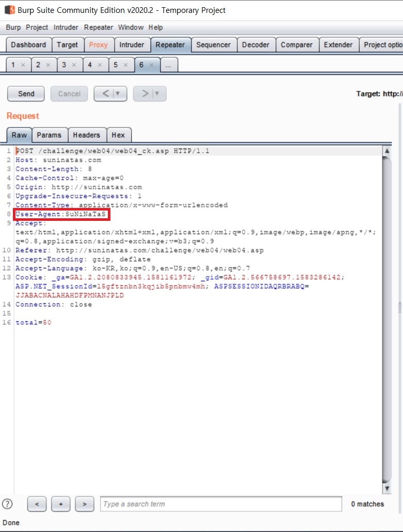This screenshot has height=532, width=403.
Task: Click the Burp Suite logo icon
Action: (x=9, y=10)
